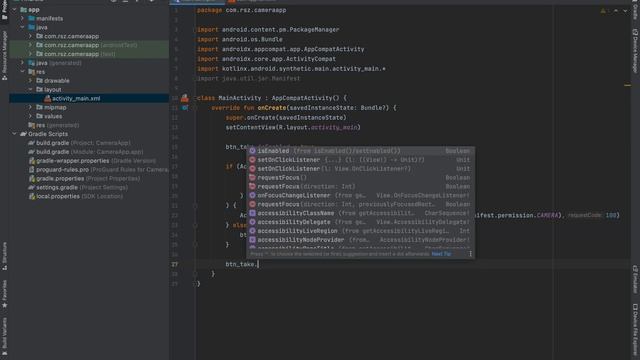Image resolution: width=640 pixels, height=360 pixels.
Task: Open build.gradle (Project: CameraApp)
Action: [x=79, y=143]
